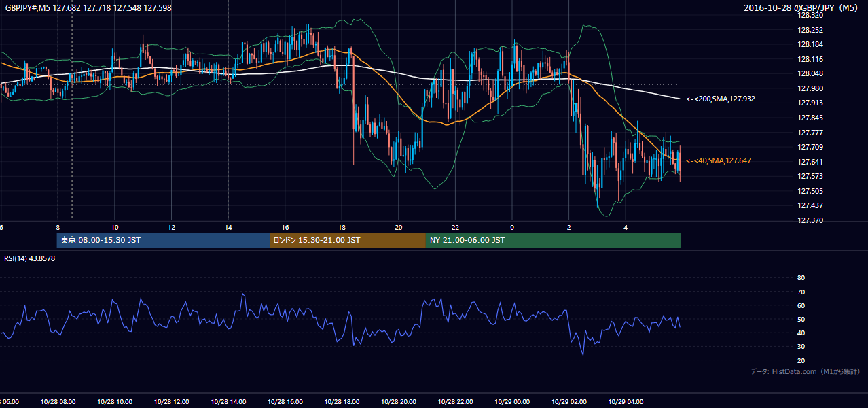The height and width of the screenshot is (408, 868).
Task: Select the 200 SMA label reading 127.932
Action: (721, 99)
